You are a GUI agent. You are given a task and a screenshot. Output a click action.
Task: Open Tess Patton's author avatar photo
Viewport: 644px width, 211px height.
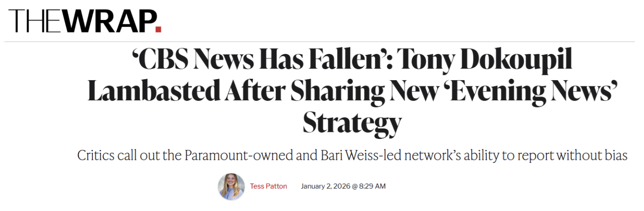231,186
